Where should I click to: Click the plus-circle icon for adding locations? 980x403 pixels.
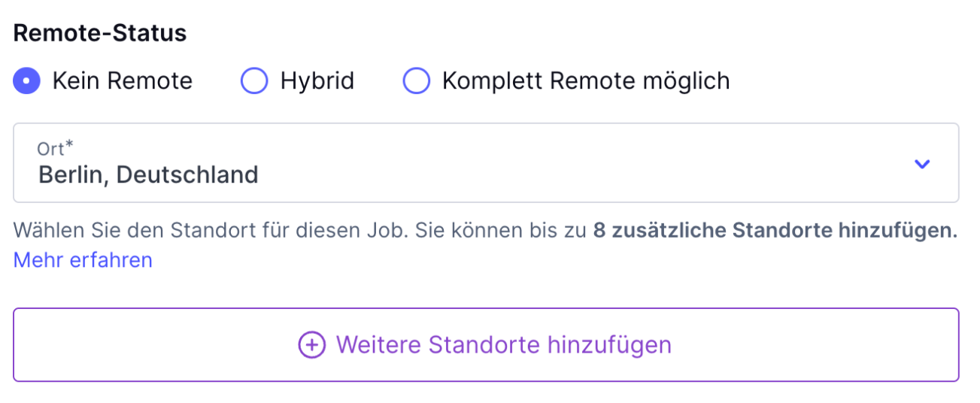click(312, 345)
